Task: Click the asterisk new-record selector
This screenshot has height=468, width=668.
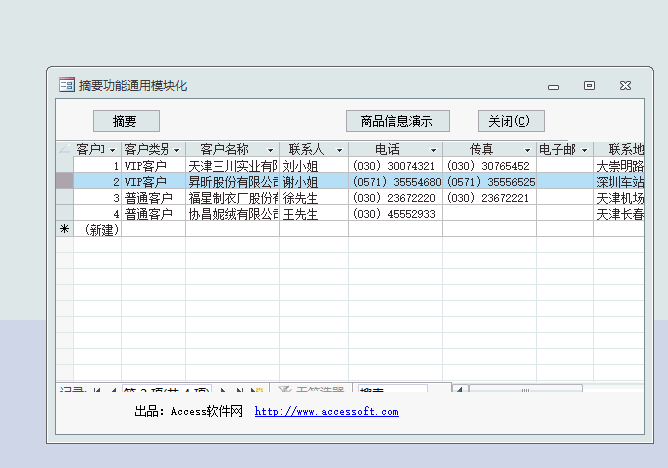Action: (x=65, y=230)
